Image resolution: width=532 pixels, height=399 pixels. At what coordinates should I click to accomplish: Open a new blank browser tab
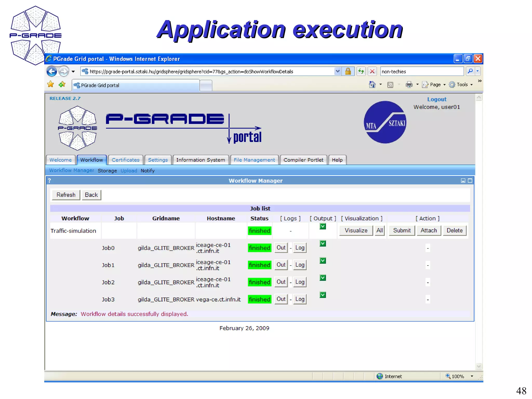[x=206, y=85]
